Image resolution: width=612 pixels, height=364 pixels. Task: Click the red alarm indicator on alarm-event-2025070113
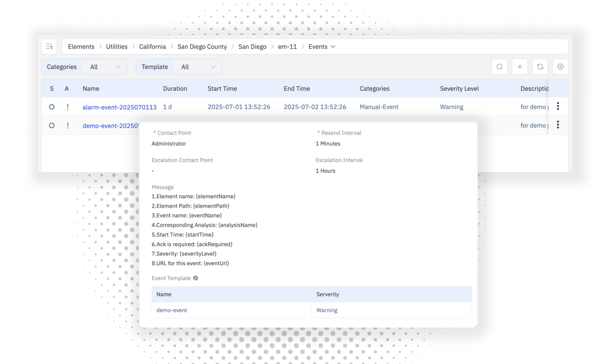68,107
